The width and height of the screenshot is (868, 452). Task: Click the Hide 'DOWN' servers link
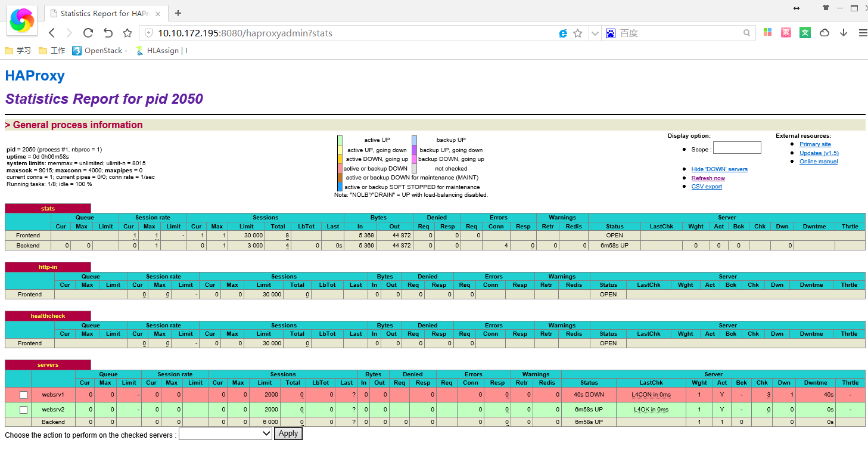coord(719,169)
